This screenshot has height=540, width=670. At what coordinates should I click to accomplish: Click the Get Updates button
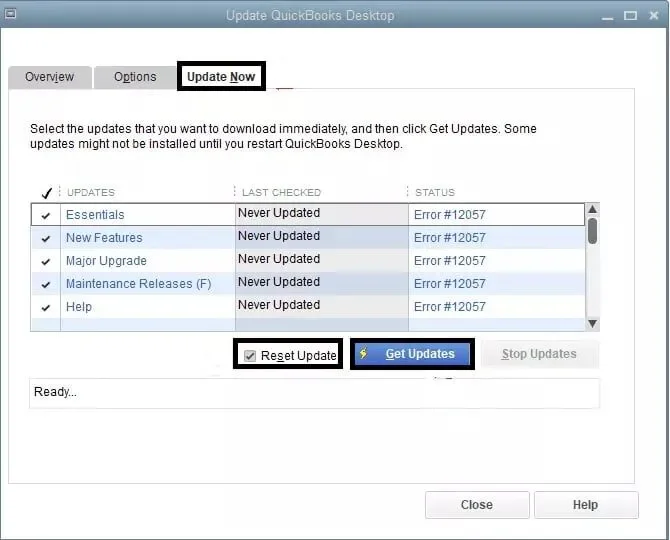412,354
